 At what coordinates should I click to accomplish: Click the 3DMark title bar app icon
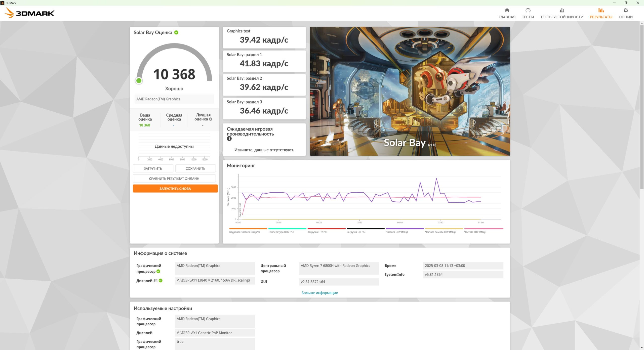point(3,3)
